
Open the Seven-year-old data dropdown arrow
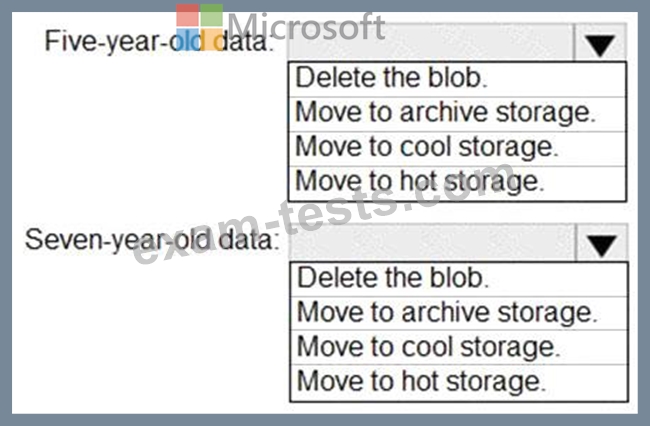click(x=601, y=245)
